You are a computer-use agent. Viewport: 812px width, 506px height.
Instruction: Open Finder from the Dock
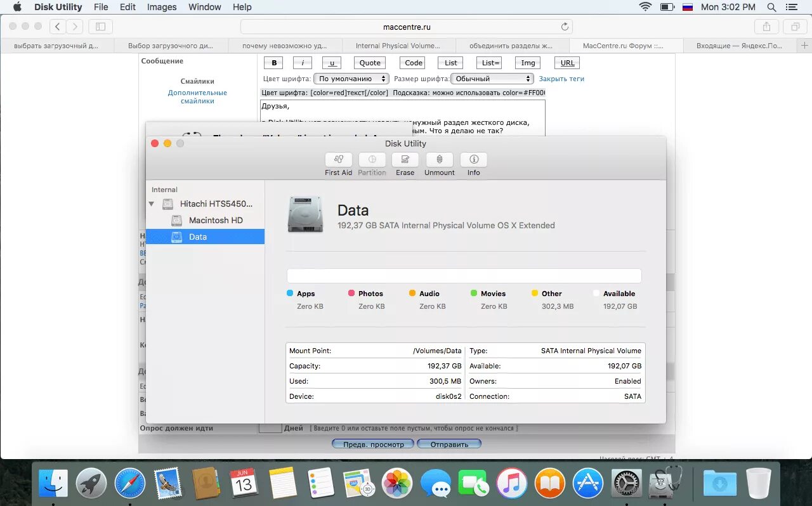[x=53, y=484]
